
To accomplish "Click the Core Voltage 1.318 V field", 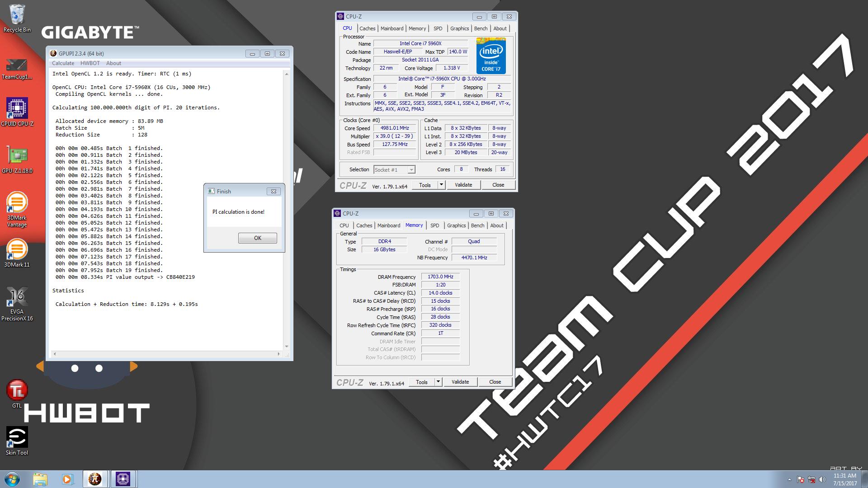I will (452, 68).
